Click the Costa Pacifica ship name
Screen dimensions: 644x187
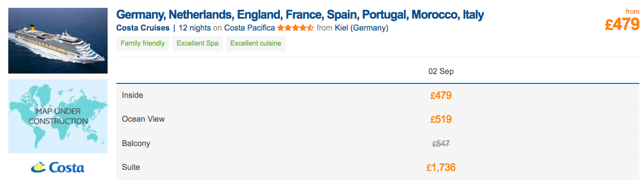pos(249,28)
